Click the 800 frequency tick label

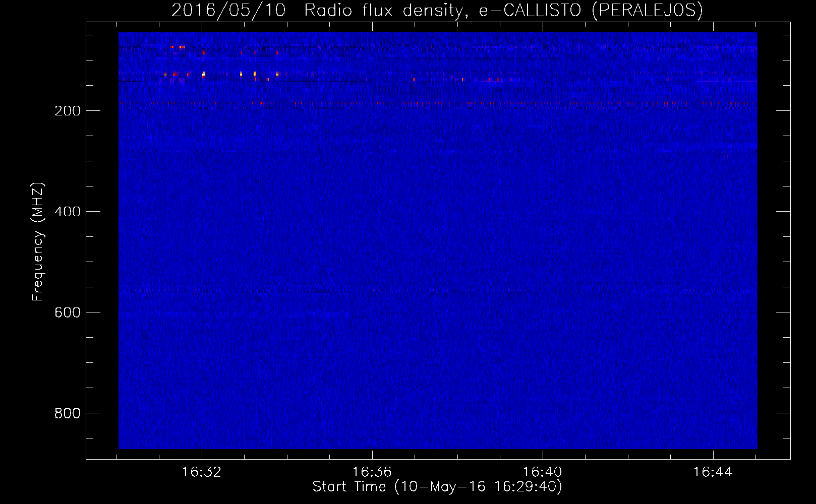[x=68, y=413]
